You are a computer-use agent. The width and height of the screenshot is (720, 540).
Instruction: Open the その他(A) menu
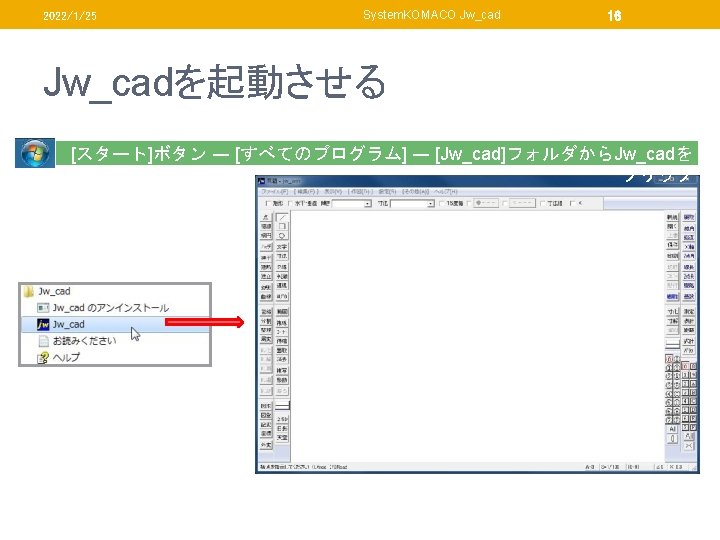pyautogui.click(x=416, y=191)
